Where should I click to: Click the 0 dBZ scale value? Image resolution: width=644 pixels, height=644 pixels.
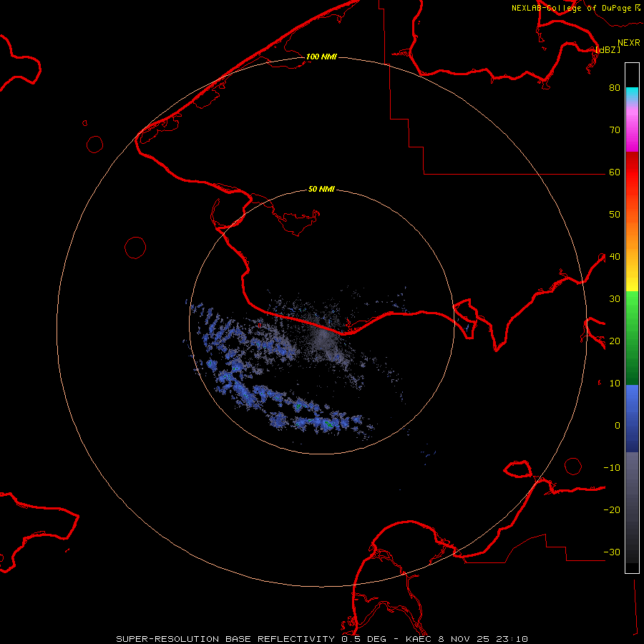618,426
